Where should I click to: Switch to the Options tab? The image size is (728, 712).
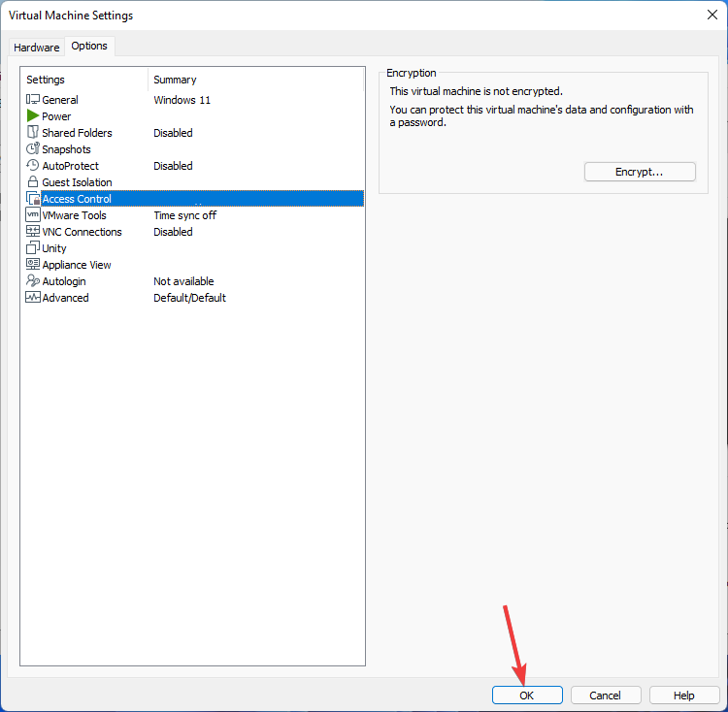click(89, 46)
